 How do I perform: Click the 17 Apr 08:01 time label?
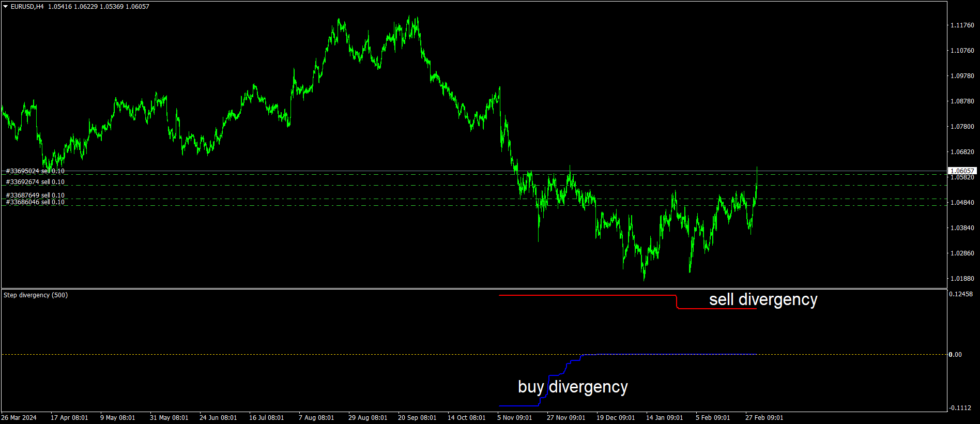point(69,418)
